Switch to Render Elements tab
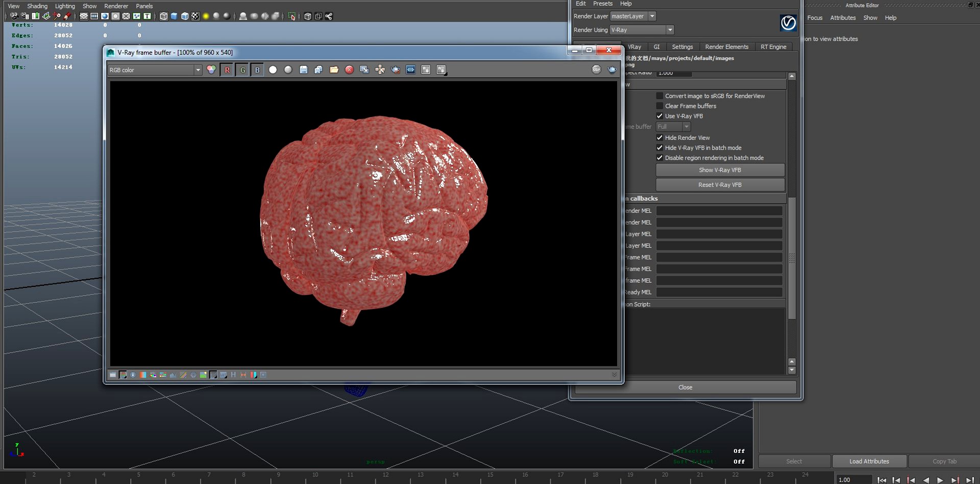 (x=726, y=46)
